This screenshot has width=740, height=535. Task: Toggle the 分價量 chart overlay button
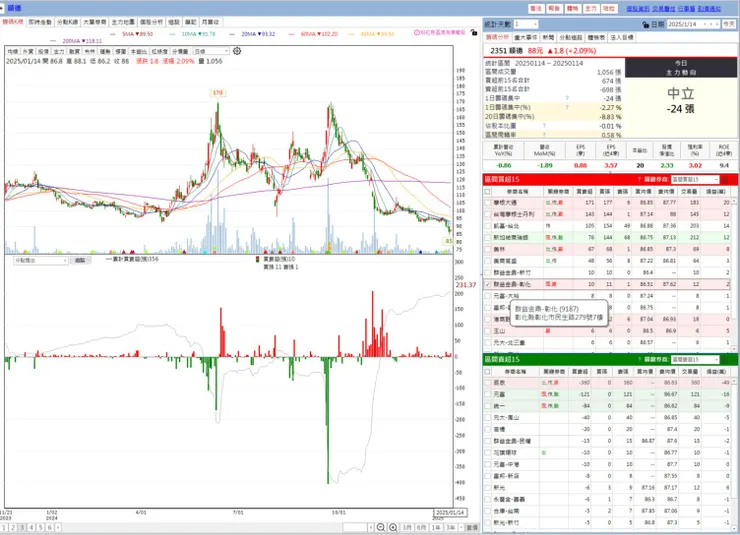click(180, 51)
